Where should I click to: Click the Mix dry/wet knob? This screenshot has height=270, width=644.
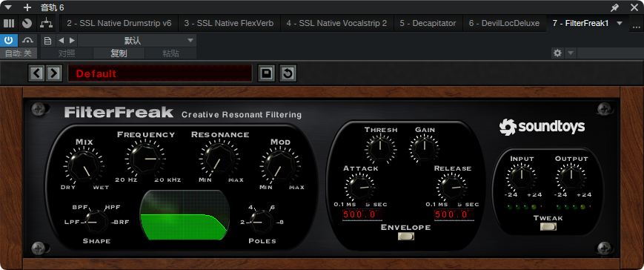pos(84,165)
